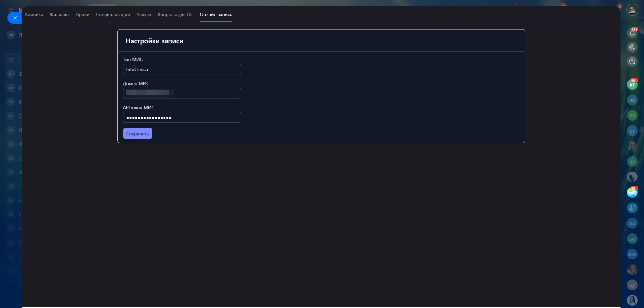Click the Настройки записи heading
Screen dimensions: 644x308
pos(155,41)
